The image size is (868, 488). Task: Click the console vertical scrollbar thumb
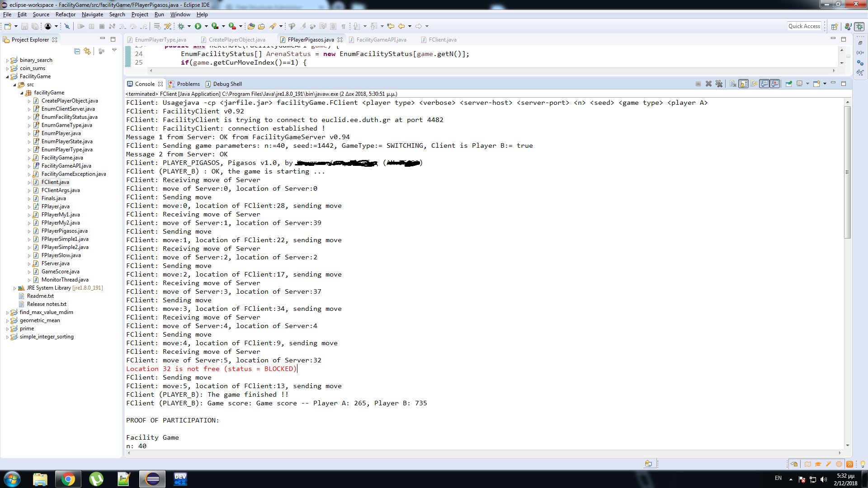pos(847,172)
